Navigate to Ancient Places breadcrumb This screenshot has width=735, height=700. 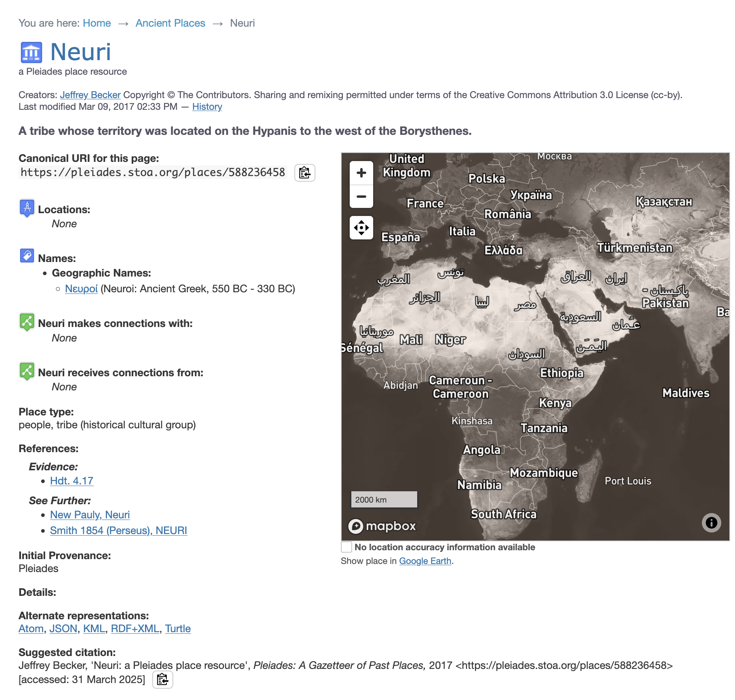170,23
